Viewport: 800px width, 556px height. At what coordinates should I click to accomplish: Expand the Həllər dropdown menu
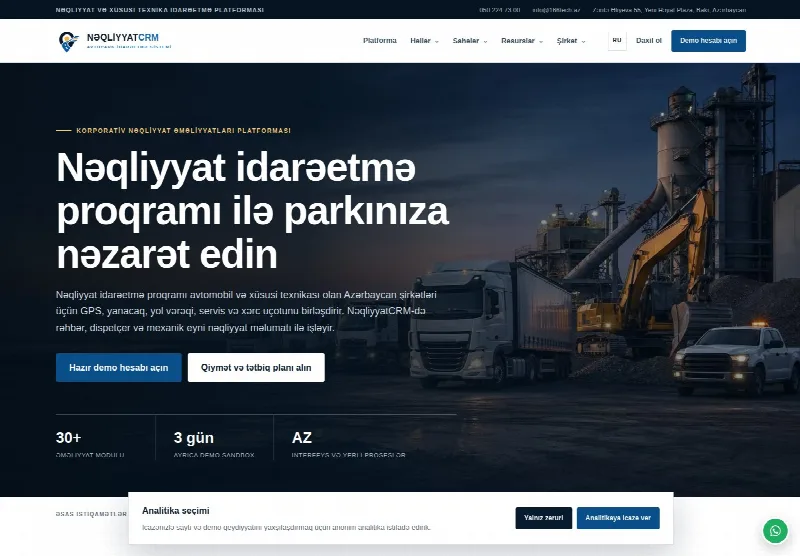424,41
